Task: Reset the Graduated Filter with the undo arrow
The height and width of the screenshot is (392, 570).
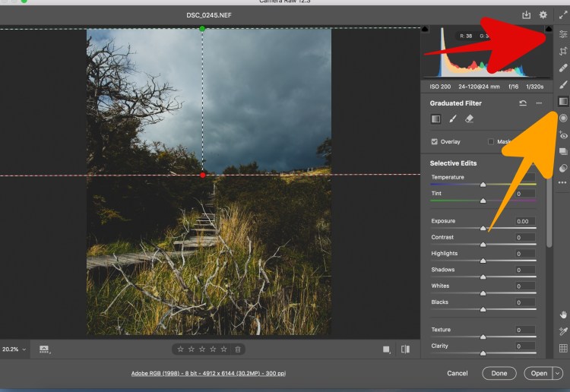Action: click(523, 103)
